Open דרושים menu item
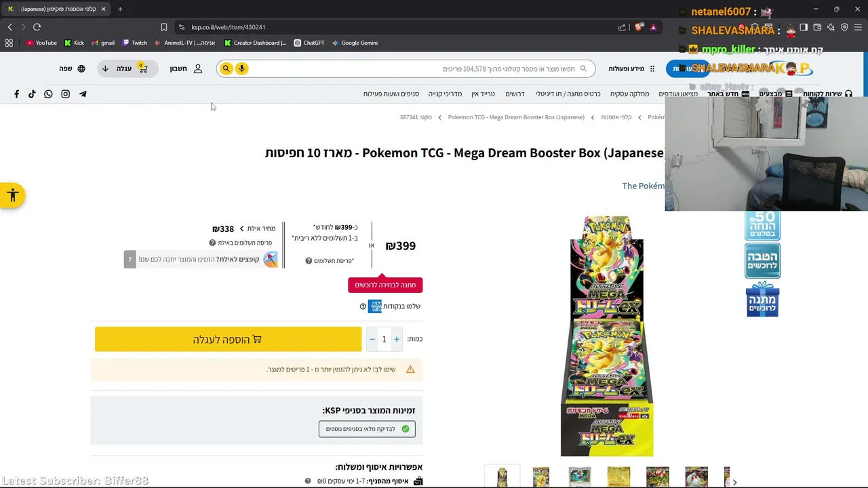This screenshot has width=868, height=488. tap(515, 94)
